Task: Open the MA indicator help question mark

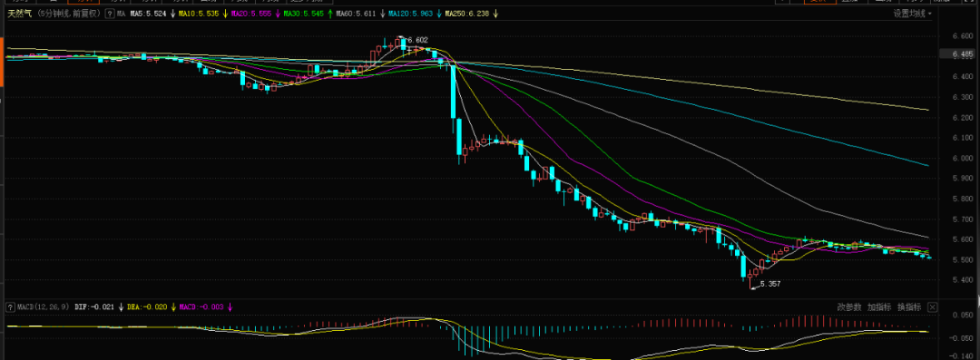Action: (110, 13)
